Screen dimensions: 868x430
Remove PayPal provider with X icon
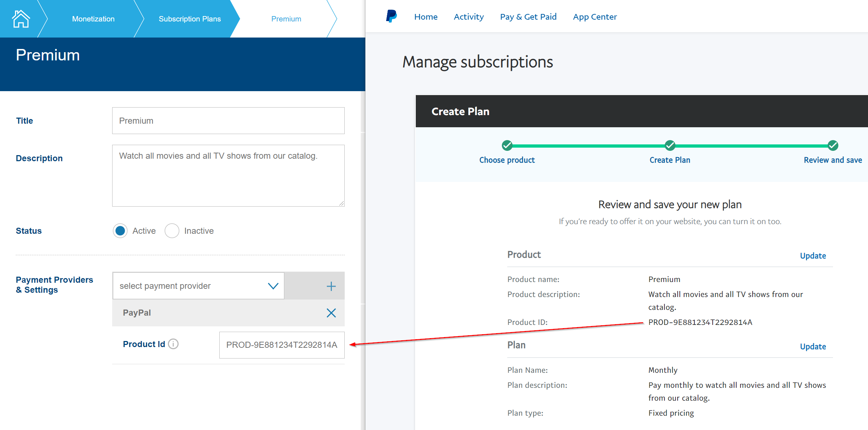(331, 313)
